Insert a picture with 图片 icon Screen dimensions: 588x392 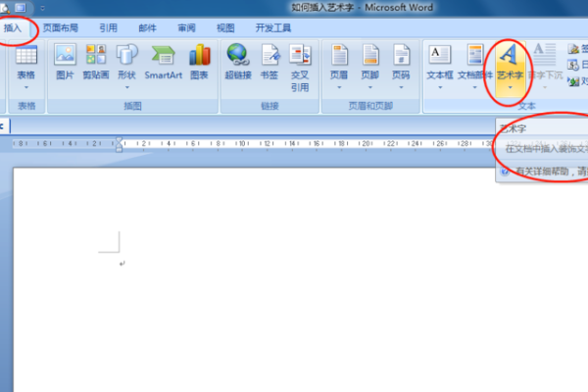tap(65, 55)
